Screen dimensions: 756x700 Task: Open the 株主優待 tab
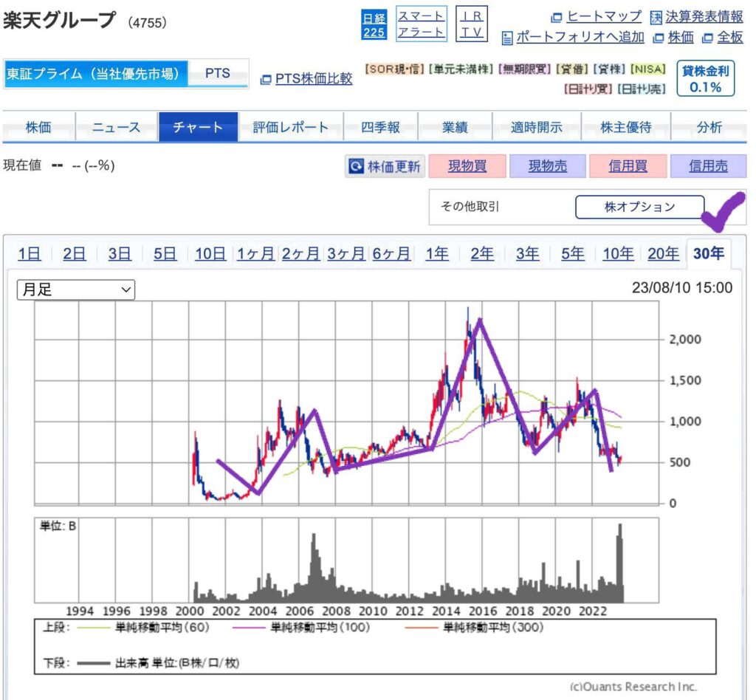(x=626, y=127)
